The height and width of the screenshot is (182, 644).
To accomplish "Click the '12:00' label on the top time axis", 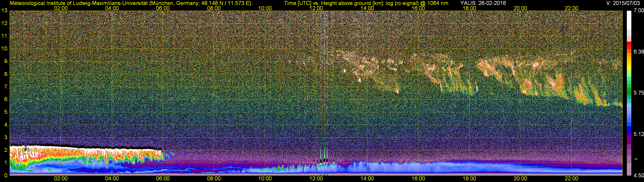I will pyautogui.click(x=316, y=8).
